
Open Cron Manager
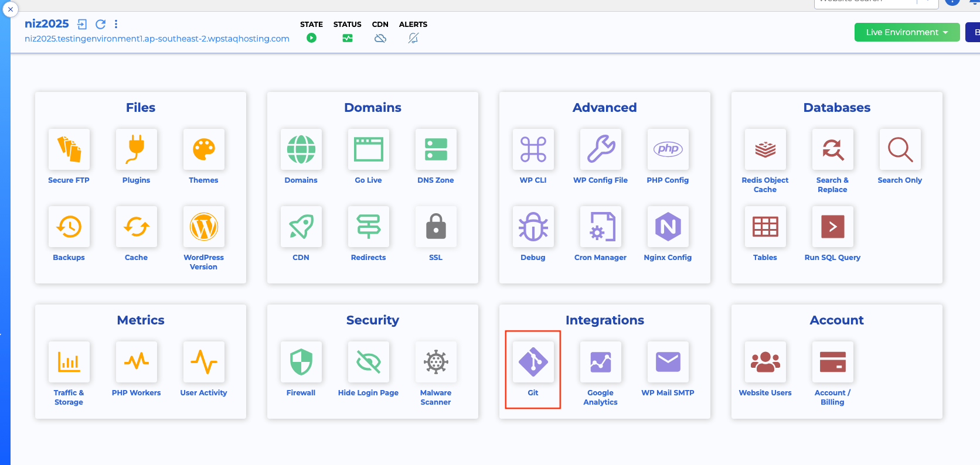(x=601, y=227)
